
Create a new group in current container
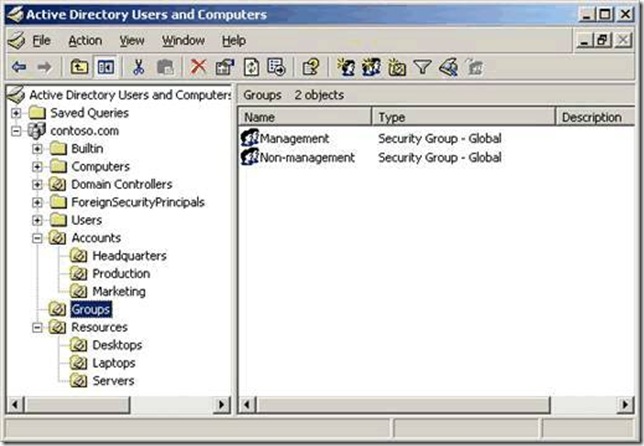click(x=371, y=67)
